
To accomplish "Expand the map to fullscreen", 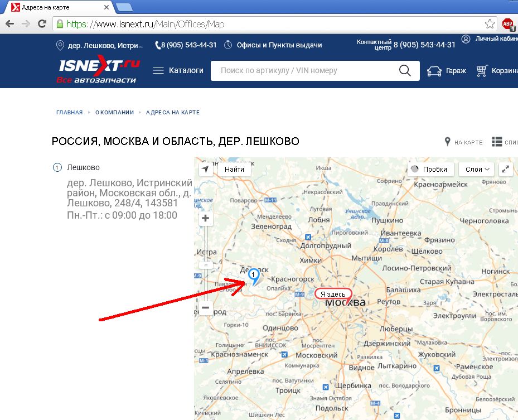I will 505,169.
